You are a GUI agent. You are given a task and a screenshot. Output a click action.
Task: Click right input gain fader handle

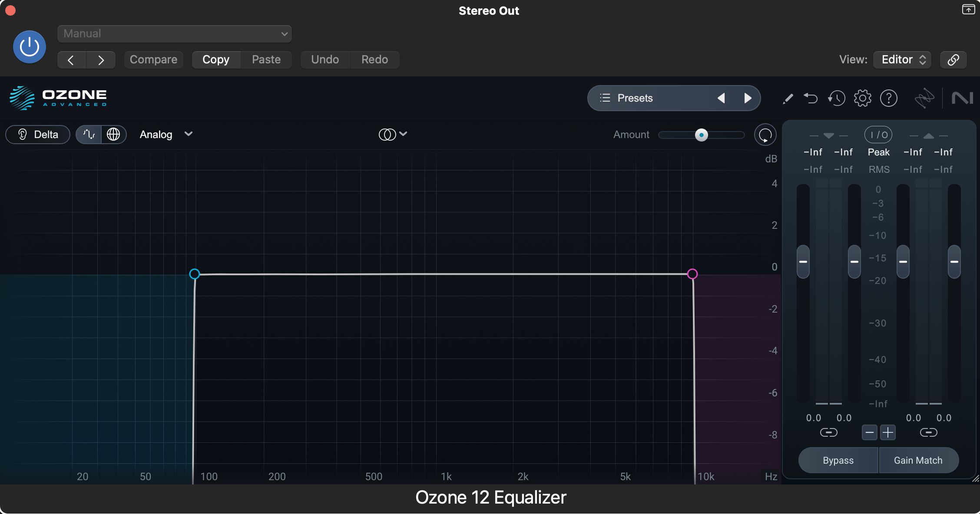pos(854,262)
